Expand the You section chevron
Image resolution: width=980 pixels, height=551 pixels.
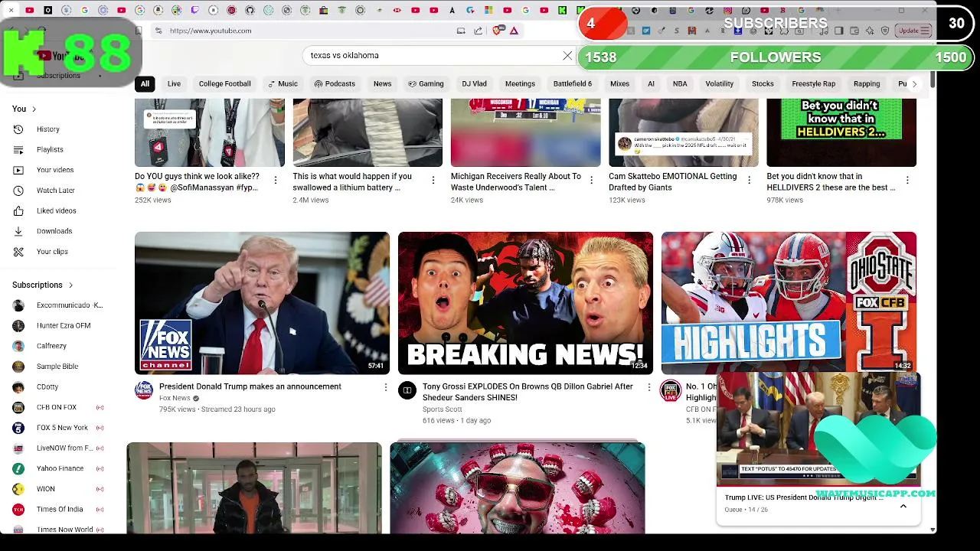coord(34,109)
